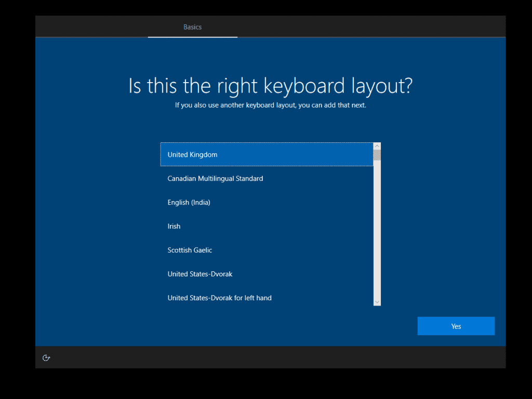532x399 pixels.
Task: Click the scrollbar down arrow
Action: point(376,301)
